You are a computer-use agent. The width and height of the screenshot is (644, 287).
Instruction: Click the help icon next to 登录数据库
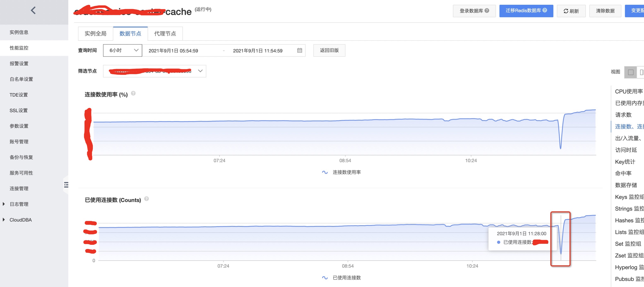(x=487, y=11)
